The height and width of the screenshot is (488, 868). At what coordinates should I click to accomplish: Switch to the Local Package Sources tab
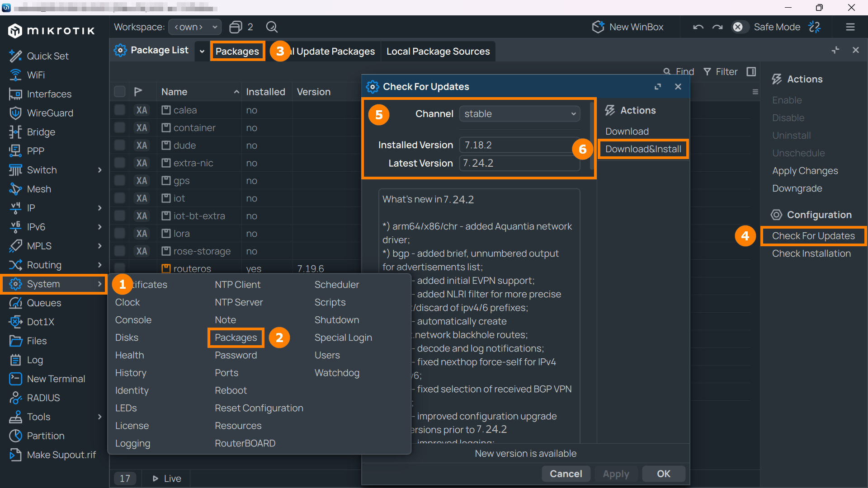(x=438, y=52)
